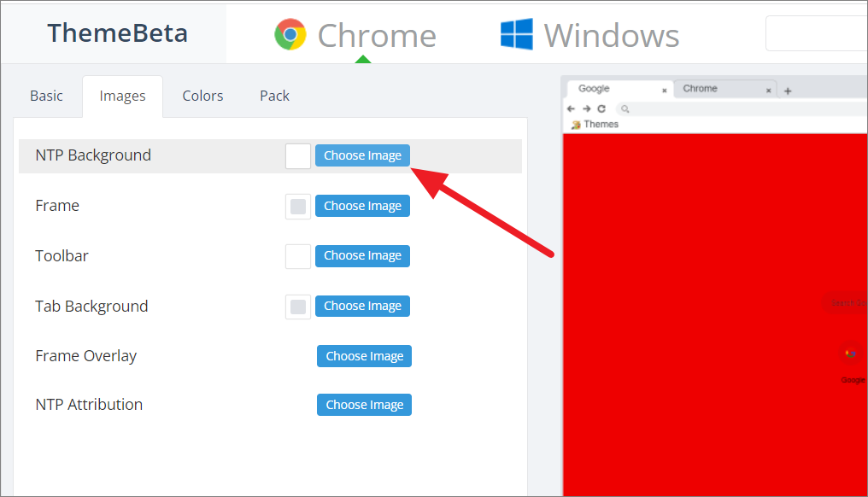Click the search magnifier in preview address bar
868x497 pixels.
pyautogui.click(x=625, y=109)
